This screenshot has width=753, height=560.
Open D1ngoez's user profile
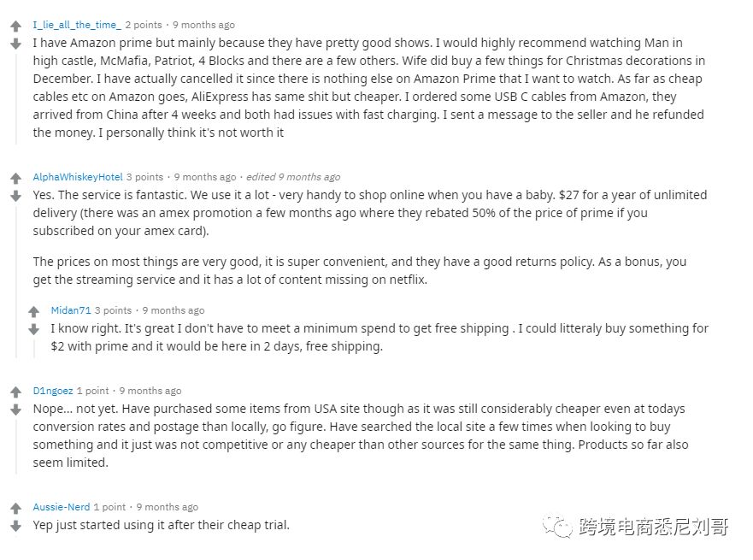click(53, 390)
